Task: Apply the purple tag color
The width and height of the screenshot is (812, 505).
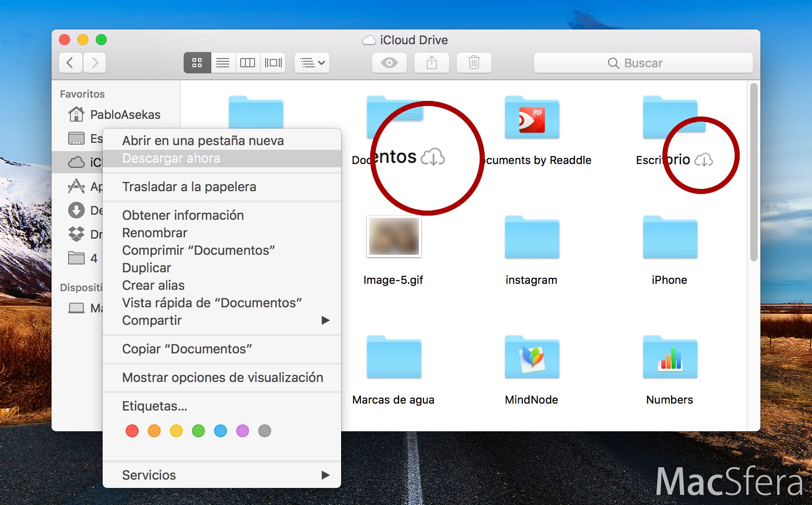Action: (243, 431)
